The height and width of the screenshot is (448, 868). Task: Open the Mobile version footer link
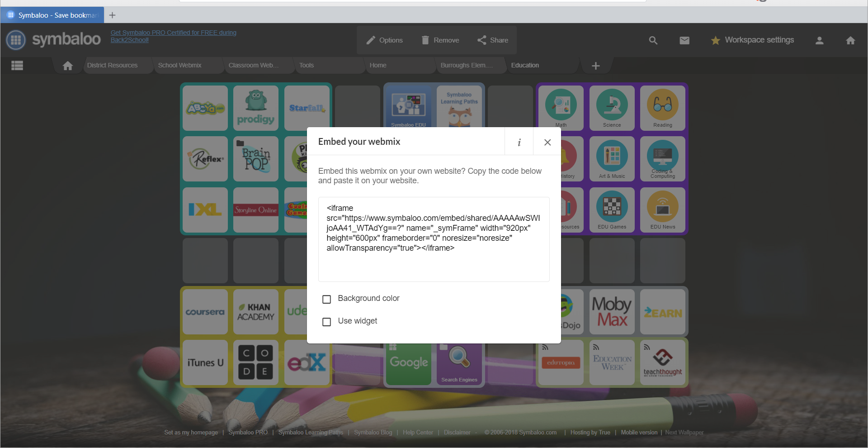tap(639, 433)
